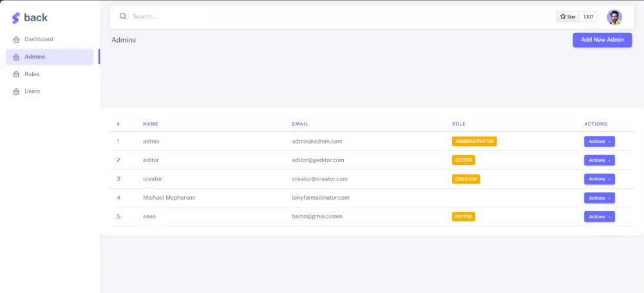Click the editor@geditor.com email cell
Viewport: 644px width, 293px height.
tap(318, 160)
